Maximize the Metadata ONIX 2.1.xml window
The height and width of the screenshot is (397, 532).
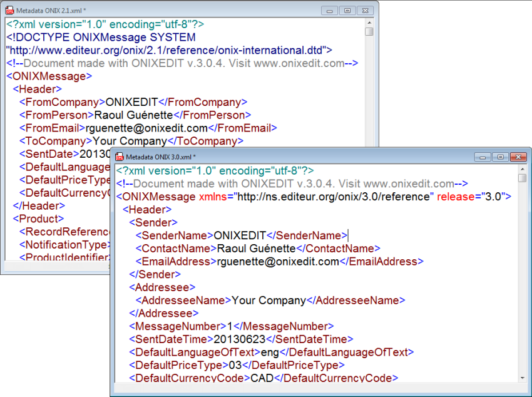click(x=346, y=11)
